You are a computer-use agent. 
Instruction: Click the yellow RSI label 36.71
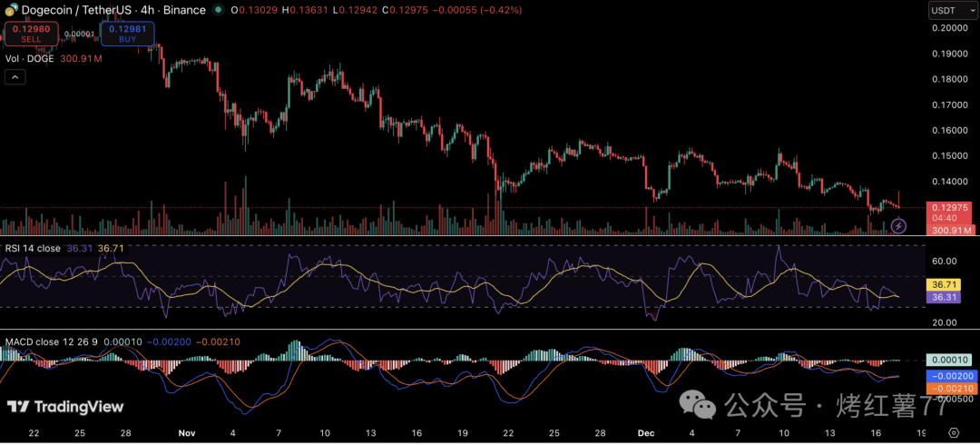[945, 284]
